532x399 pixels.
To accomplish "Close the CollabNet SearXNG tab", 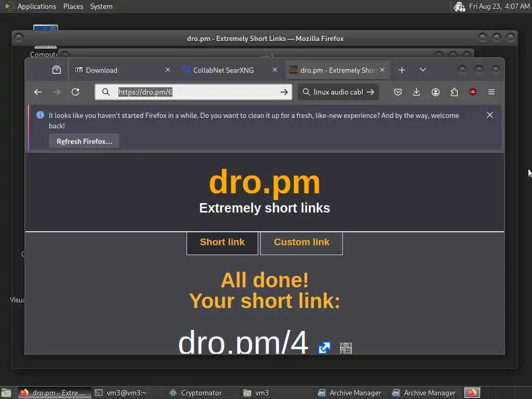I will [275, 70].
